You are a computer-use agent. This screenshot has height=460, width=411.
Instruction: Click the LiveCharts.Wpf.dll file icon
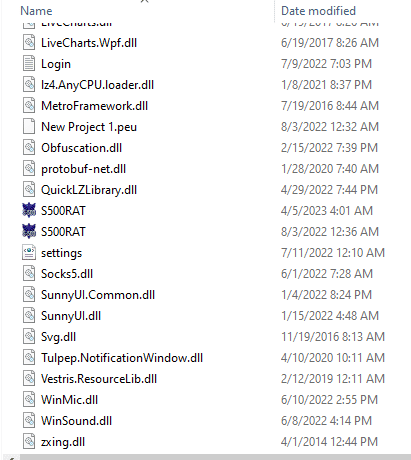[29, 42]
